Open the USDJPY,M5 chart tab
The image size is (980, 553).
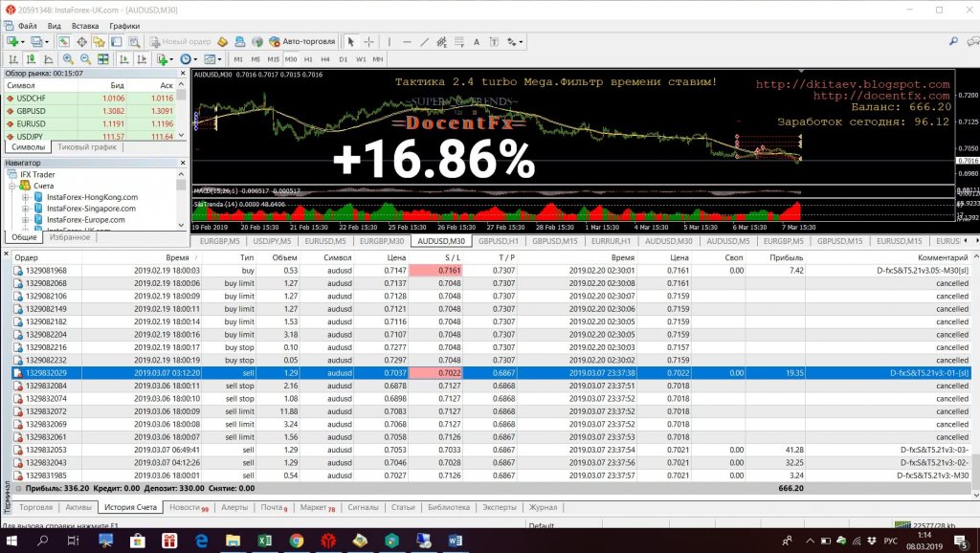272,241
